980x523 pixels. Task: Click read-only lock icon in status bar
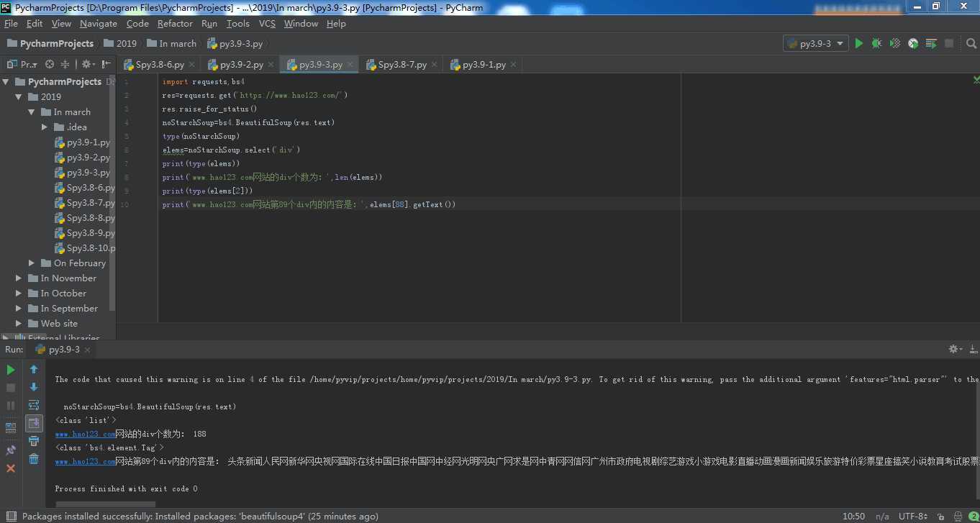tap(940, 516)
